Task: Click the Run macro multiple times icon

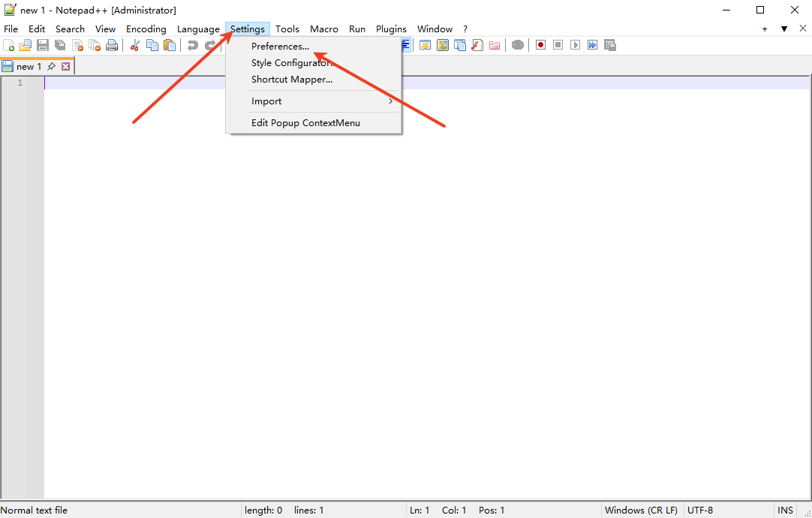Action: [x=592, y=46]
